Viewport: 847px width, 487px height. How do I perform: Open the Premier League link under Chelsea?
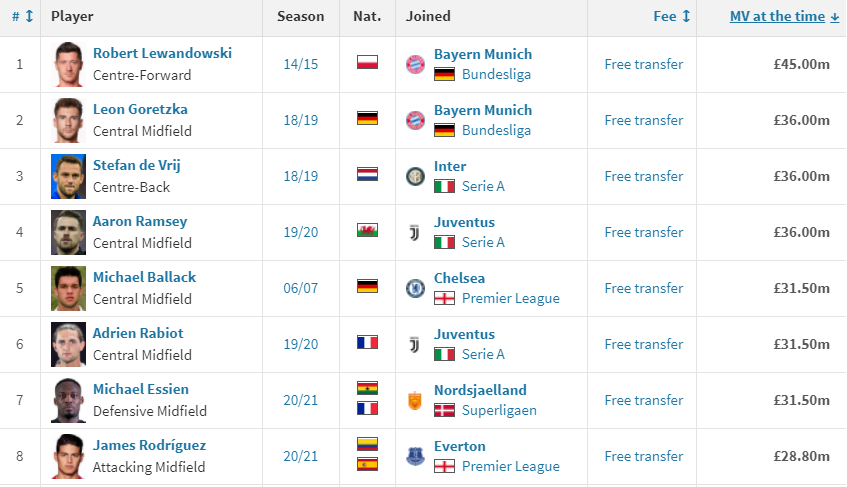point(510,298)
